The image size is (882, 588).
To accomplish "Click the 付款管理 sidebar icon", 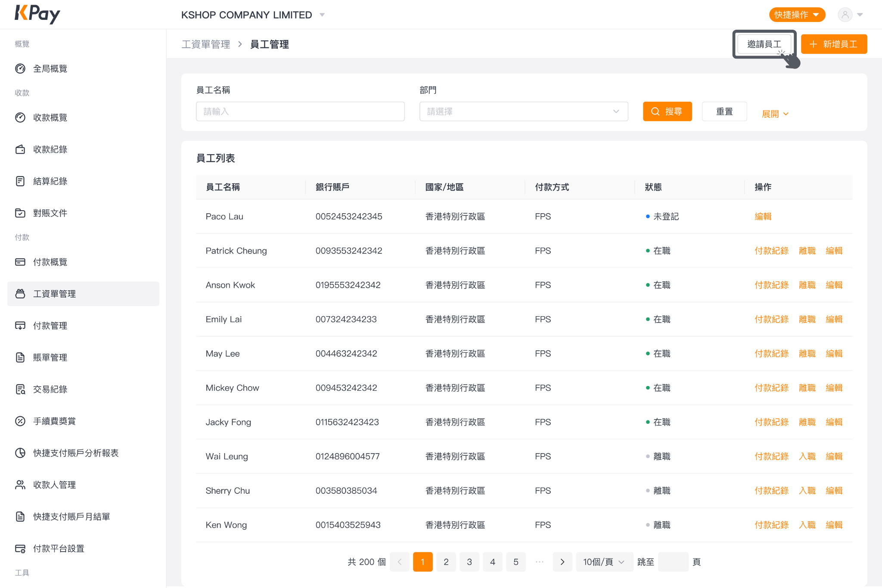I will (x=20, y=326).
